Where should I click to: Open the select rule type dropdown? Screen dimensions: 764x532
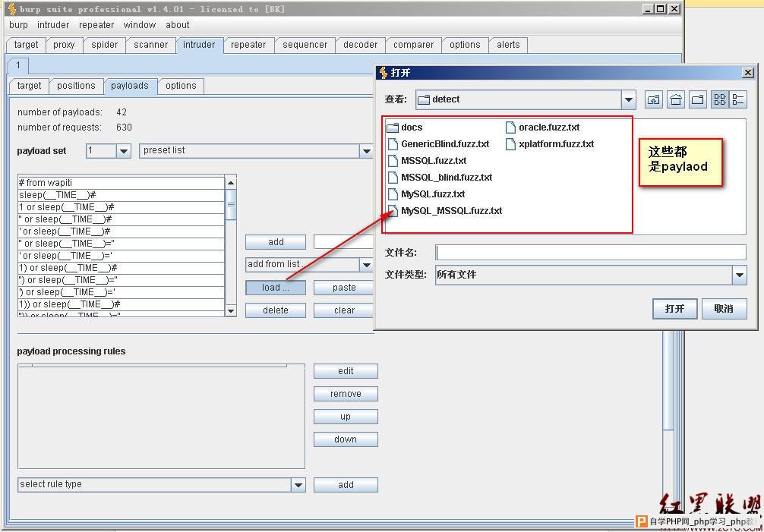pos(298,485)
